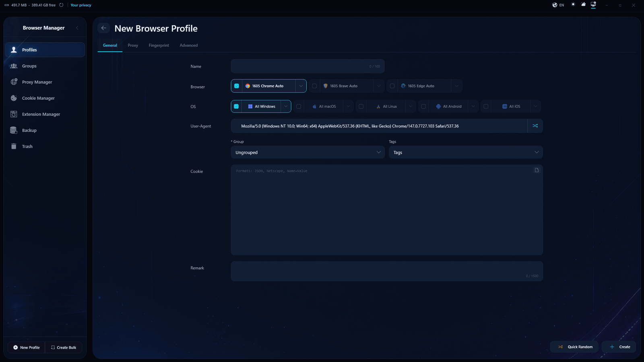Focus the Remark text field

(387, 271)
